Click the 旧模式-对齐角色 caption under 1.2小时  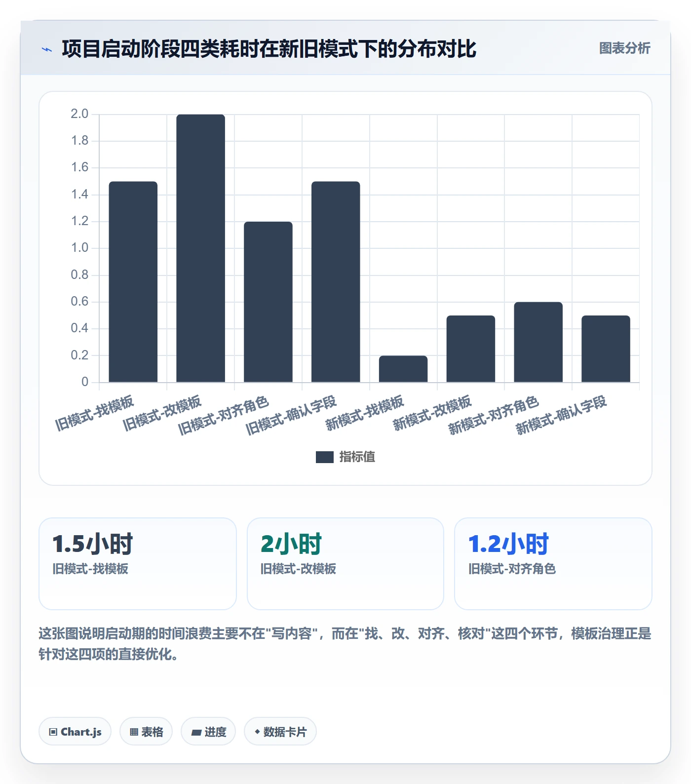[512, 569]
